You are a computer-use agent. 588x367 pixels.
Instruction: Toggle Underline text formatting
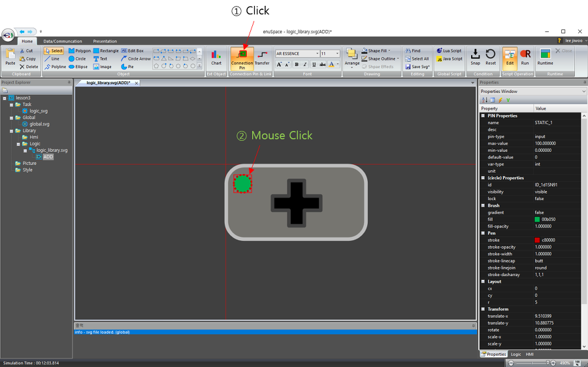314,65
